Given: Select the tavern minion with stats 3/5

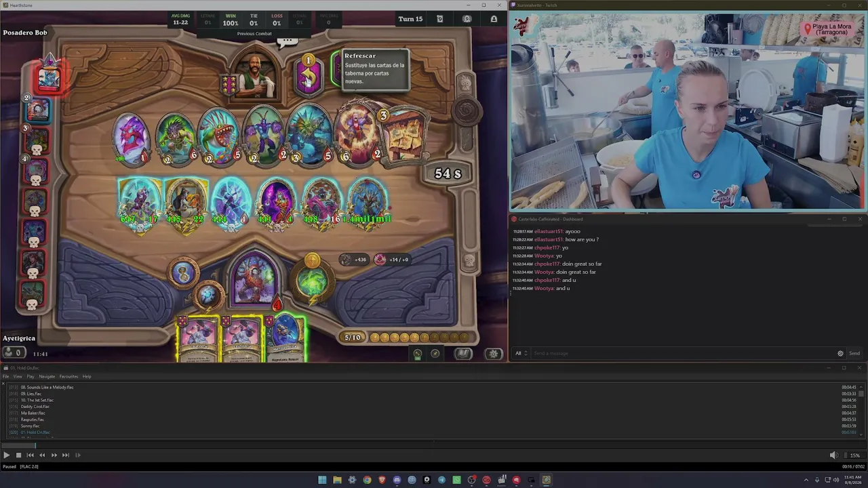Looking at the screenshot, I should point(309,136).
